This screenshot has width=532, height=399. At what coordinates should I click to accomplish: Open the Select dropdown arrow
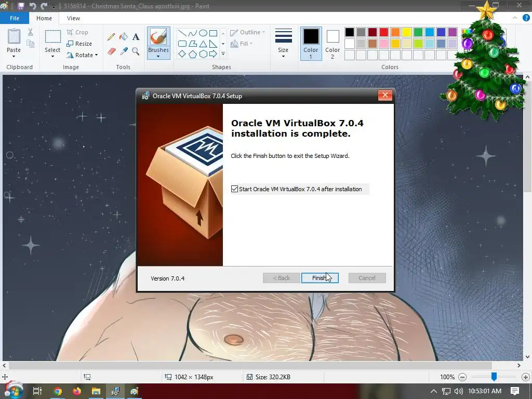click(x=52, y=57)
